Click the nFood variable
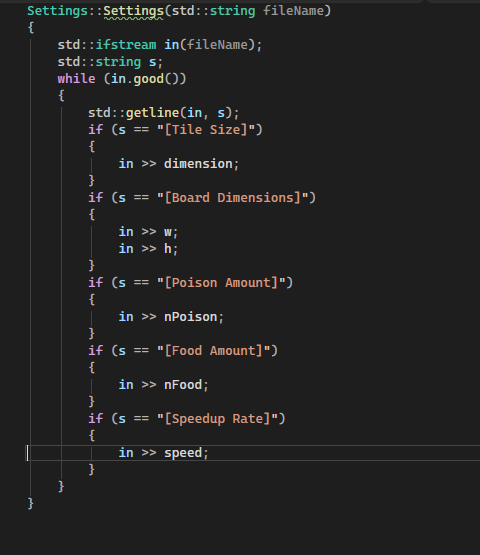480x555 pixels. coord(183,385)
